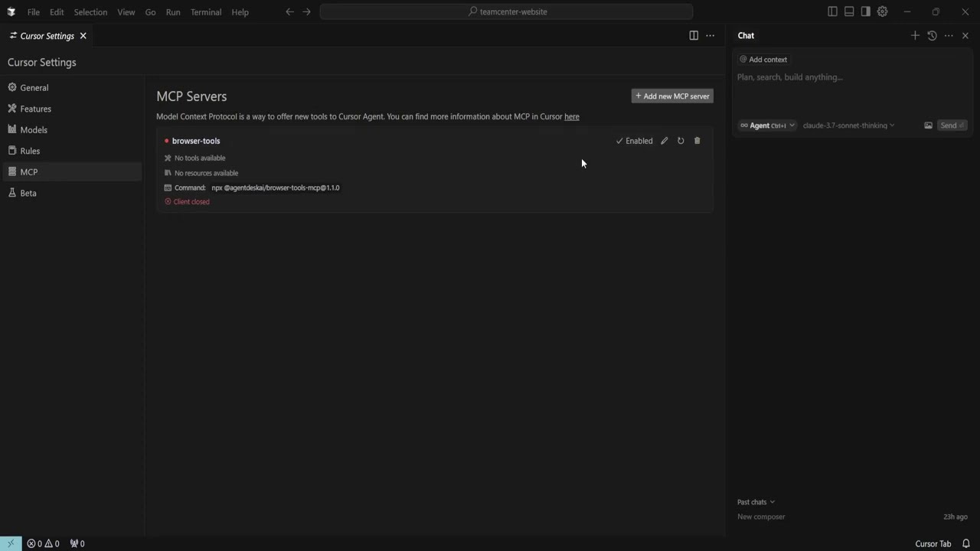Viewport: 980px width, 551px height.
Task: Open the Agent mode dropdown
Action: 767,126
